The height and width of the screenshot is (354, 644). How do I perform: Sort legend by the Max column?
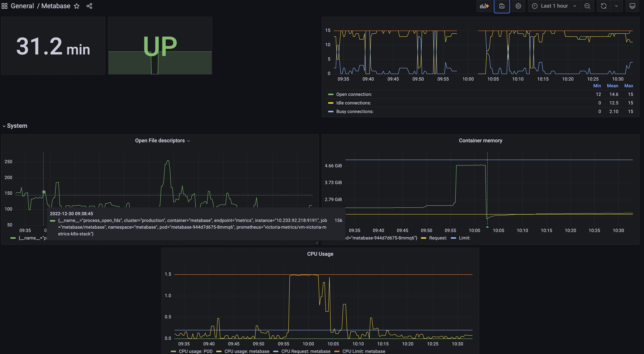(629, 86)
